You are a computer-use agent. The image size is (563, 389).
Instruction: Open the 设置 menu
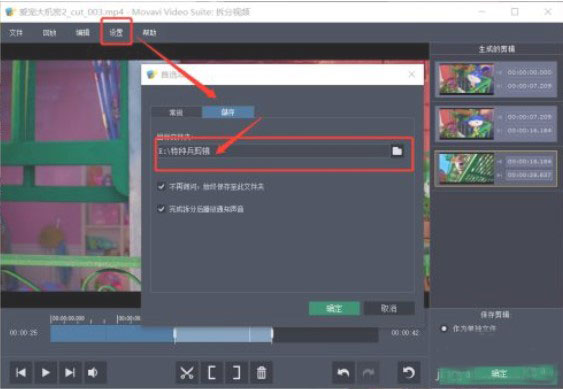[x=116, y=33]
